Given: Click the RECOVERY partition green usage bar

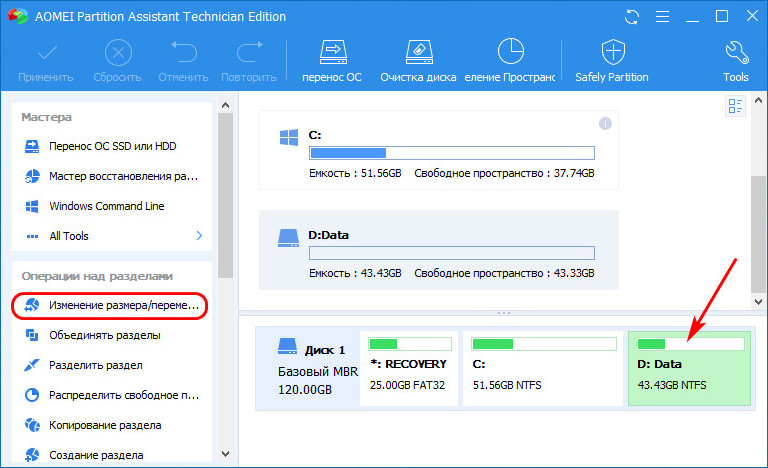Looking at the screenshot, I should [x=409, y=344].
